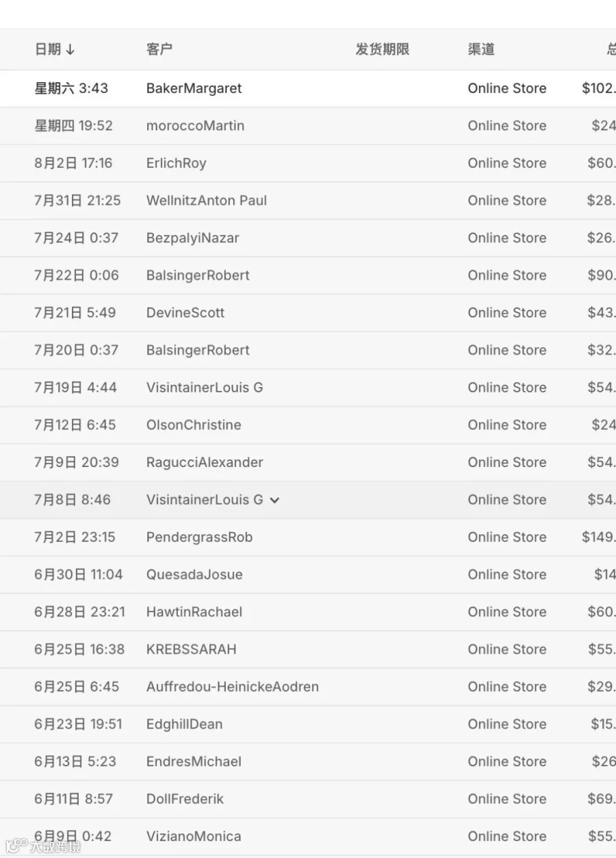Open the BakerMargaret order row
The image size is (616, 858).
[308, 88]
